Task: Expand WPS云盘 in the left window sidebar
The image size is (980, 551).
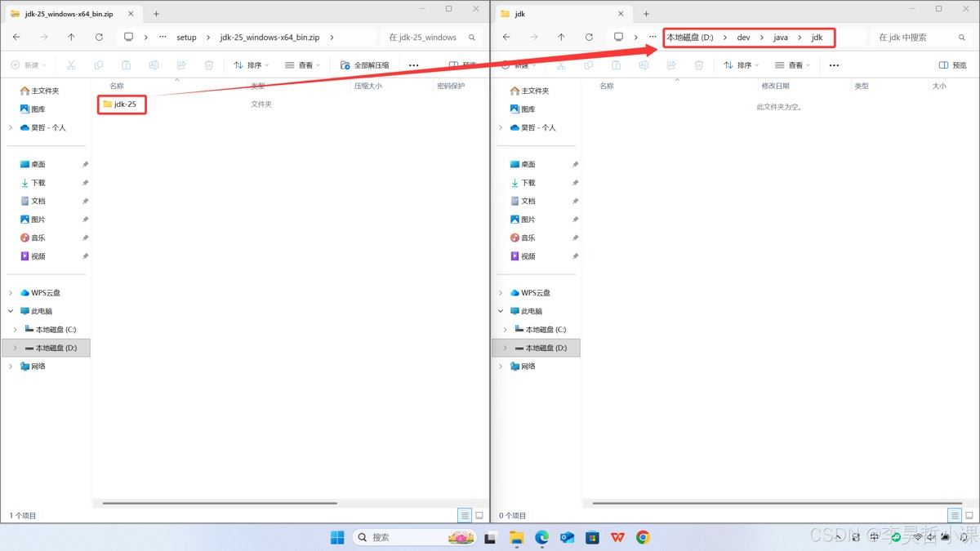Action: point(11,293)
